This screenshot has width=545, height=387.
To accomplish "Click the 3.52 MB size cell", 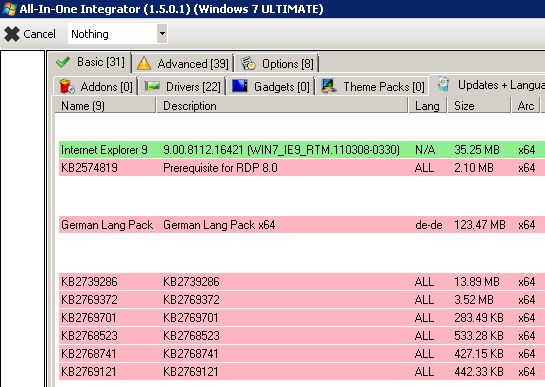I will coord(474,300).
